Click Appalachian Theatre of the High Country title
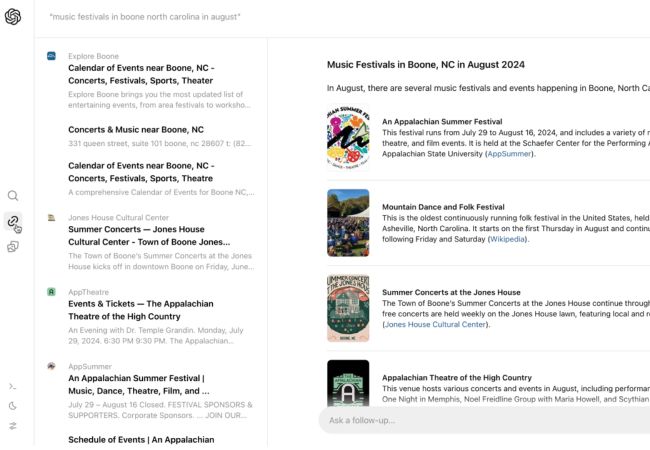 pyautogui.click(x=457, y=377)
